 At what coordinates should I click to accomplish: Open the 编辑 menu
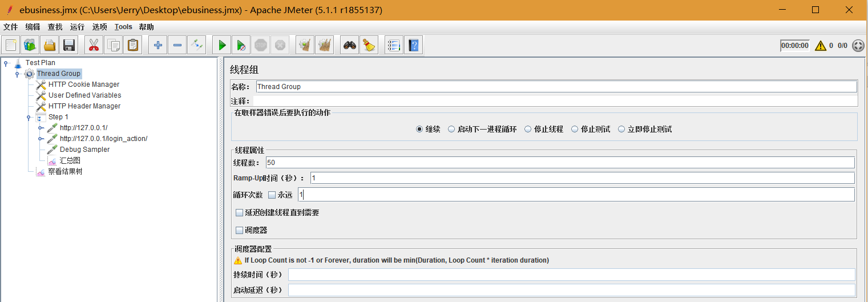(33, 27)
